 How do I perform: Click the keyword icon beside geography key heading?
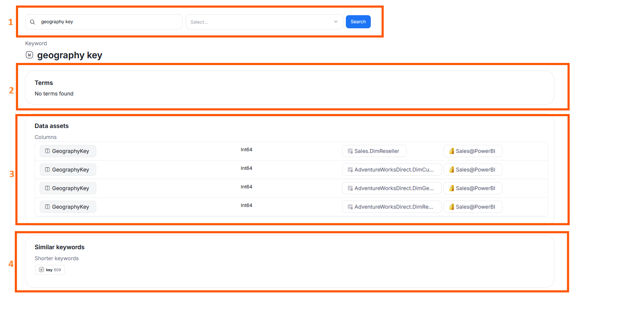(29, 55)
